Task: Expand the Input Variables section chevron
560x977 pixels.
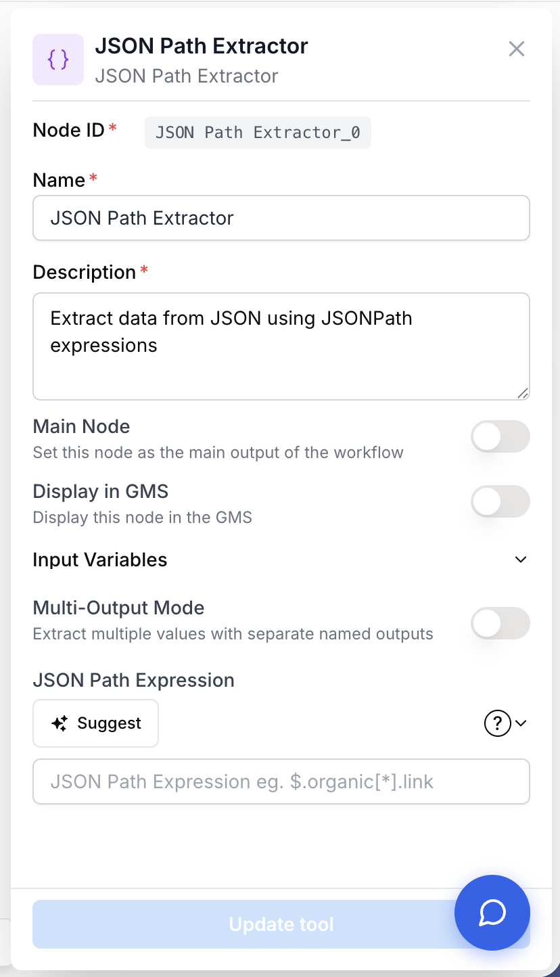Action: pos(521,560)
